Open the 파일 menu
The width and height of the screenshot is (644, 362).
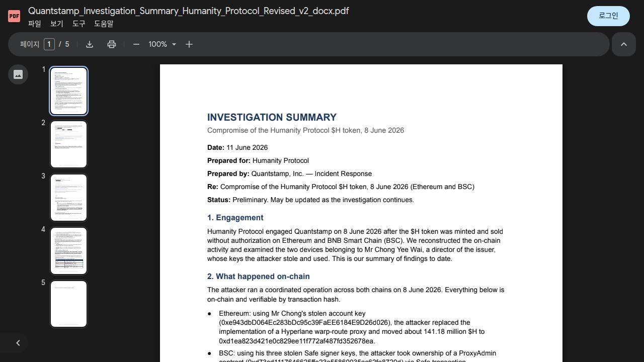(35, 24)
